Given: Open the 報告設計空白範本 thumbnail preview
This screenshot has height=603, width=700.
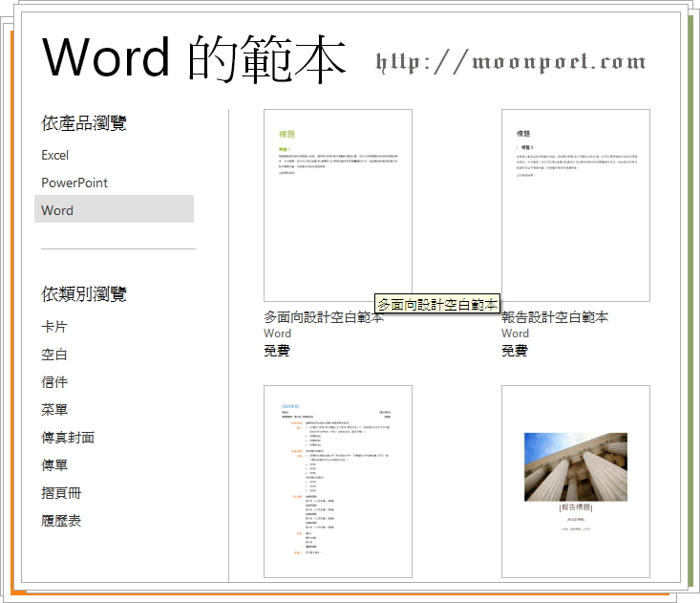Looking at the screenshot, I should 576,205.
